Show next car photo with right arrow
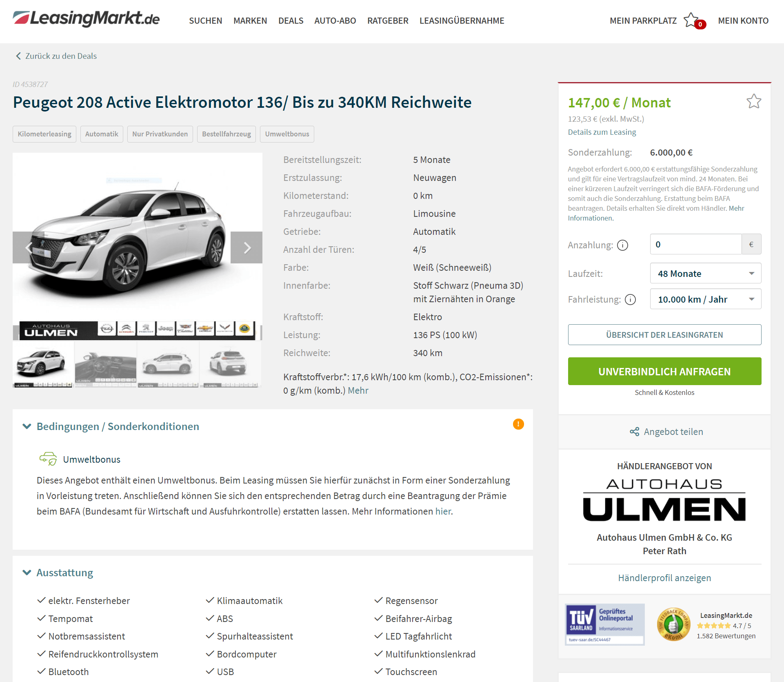 pos(247,247)
